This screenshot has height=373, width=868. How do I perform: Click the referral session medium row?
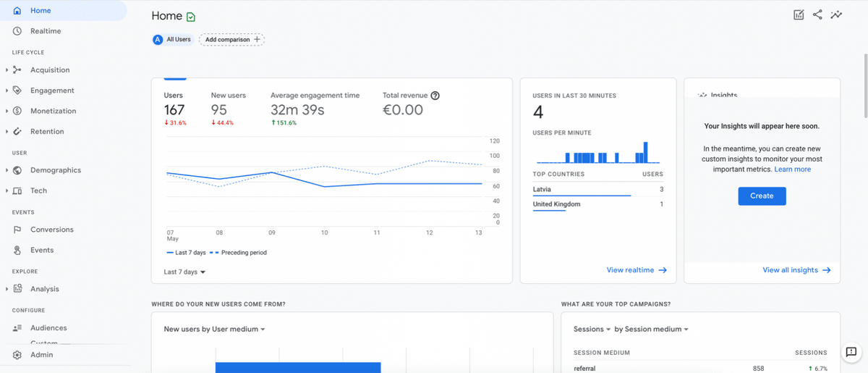[699, 369]
